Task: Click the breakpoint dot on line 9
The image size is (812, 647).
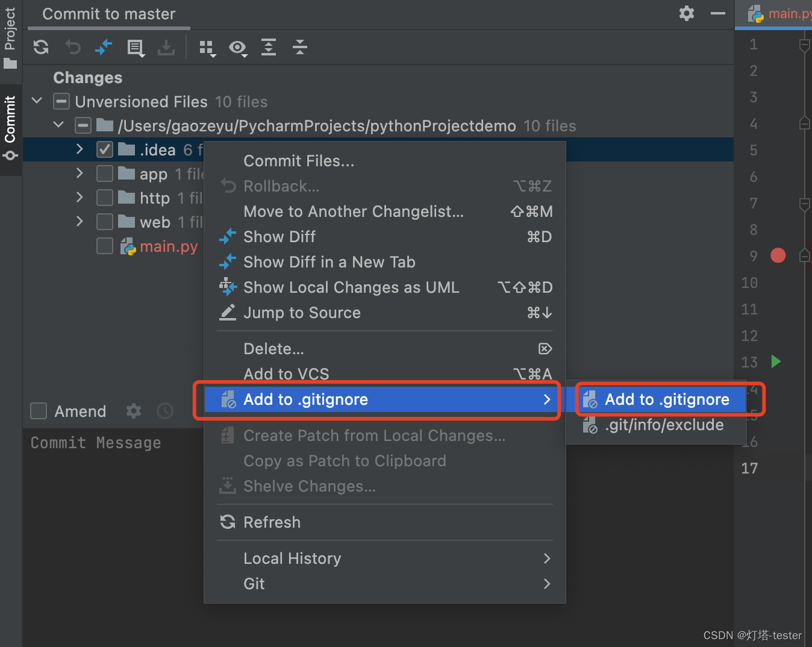Action: pos(778,255)
